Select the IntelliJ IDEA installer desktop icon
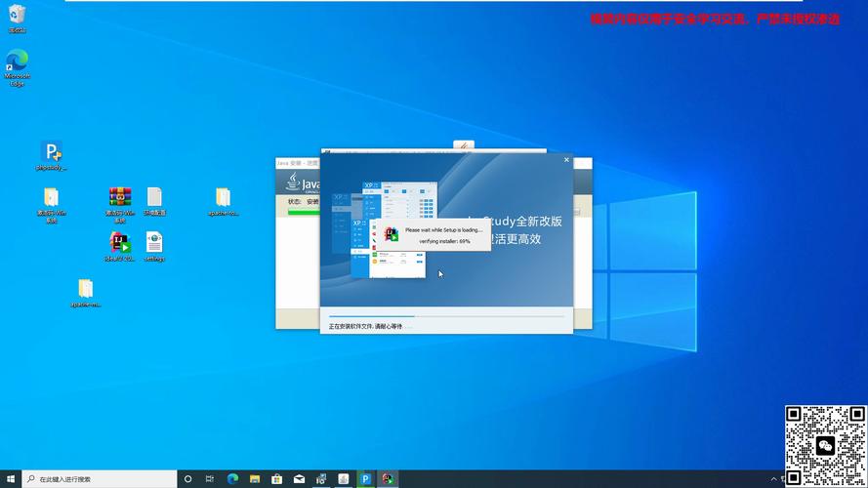868x488 pixels. (x=120, y=247)
